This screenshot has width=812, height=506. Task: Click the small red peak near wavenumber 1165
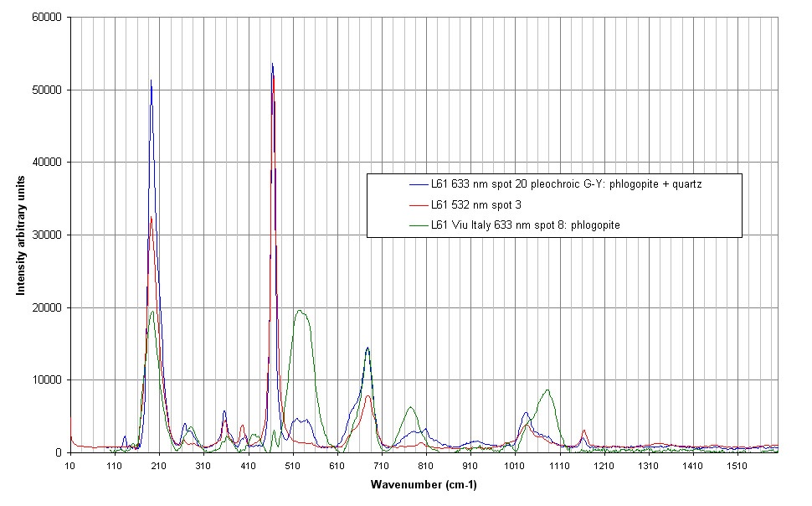click(583, 431)
